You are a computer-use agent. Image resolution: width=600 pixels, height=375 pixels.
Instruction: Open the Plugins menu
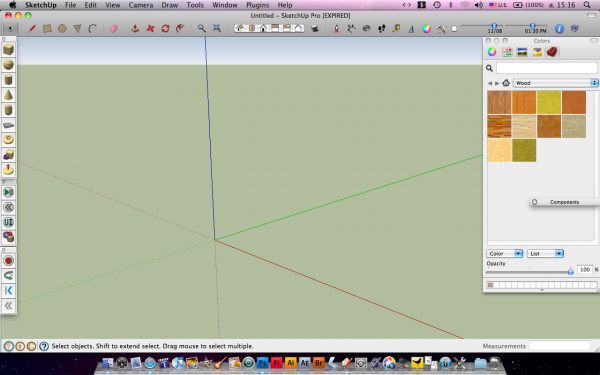pyautogui.click(x=257, y=5)
